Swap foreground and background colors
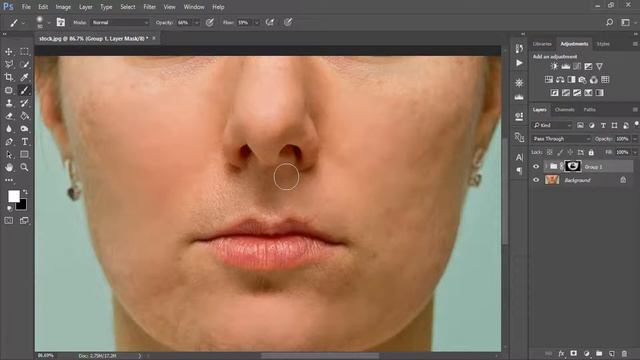This screenshot has height=360, width=640. click(x=25, y=192)
